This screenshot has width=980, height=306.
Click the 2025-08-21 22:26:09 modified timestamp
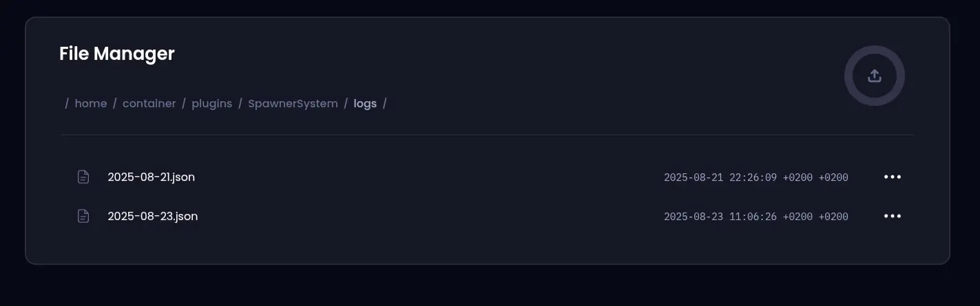pyautogui.click(x=755, y=177)
